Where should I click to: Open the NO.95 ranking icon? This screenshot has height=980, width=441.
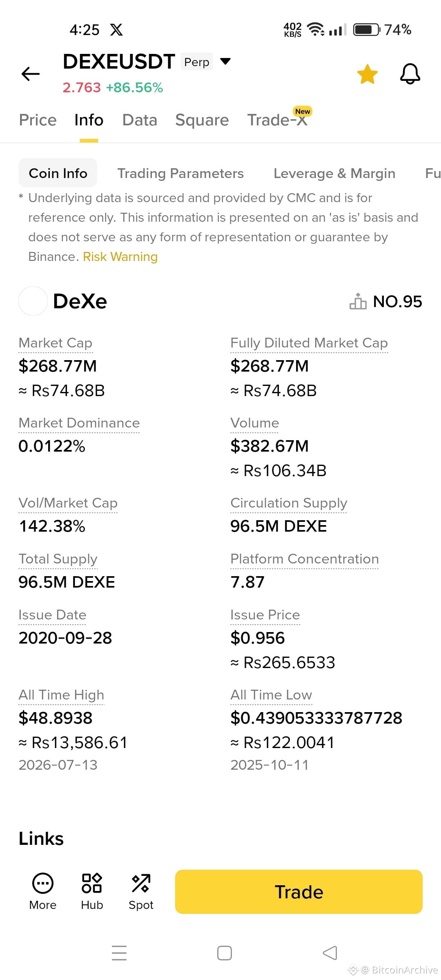(x=358, y=301)
